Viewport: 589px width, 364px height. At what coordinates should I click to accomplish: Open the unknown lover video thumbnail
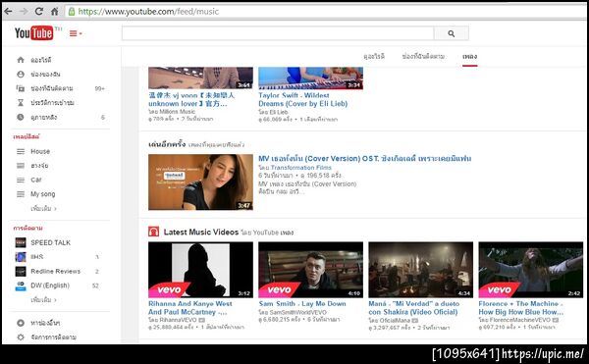click(x=200, y=78)
